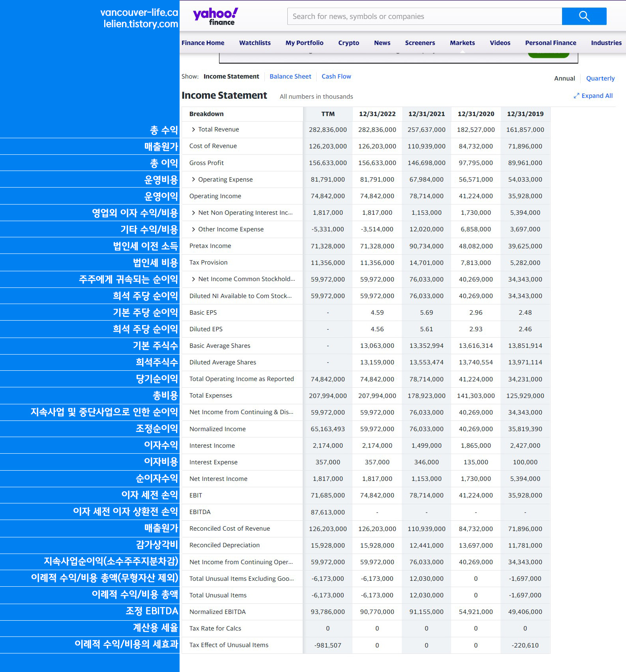Select the Income Statement view
This screenshot has height=672, width=626.
[231, 77]
